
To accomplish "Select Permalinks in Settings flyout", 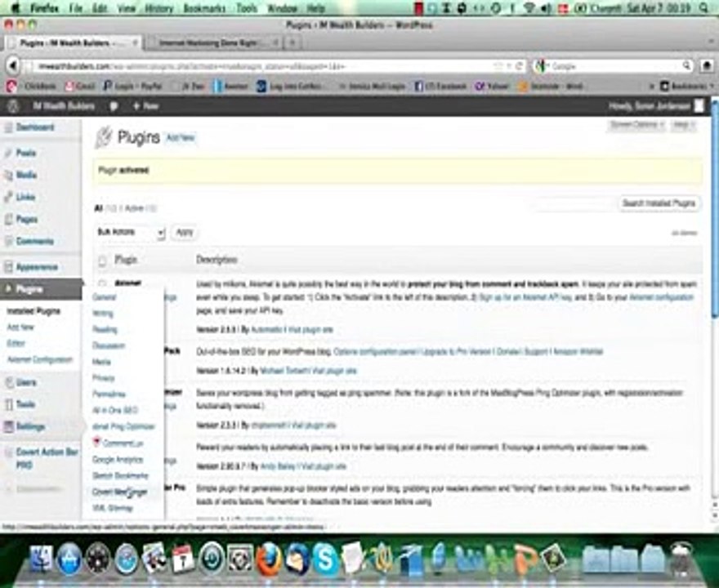I will click(109, 394).
